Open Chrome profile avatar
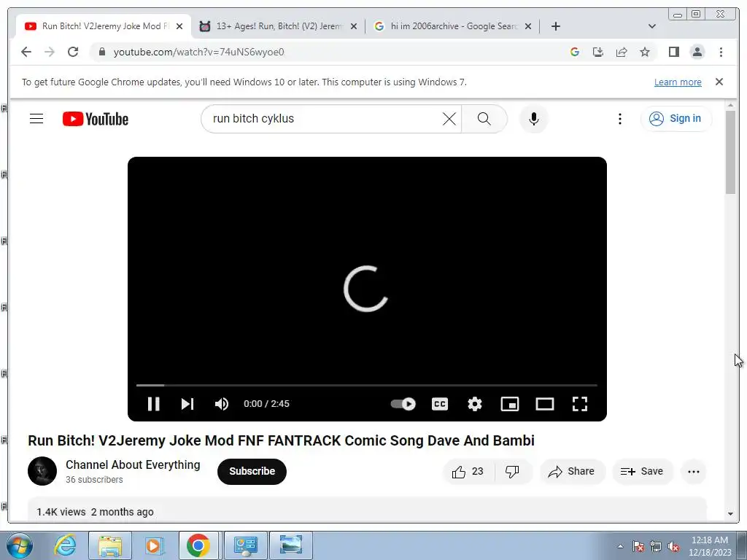 click(697, 52)
